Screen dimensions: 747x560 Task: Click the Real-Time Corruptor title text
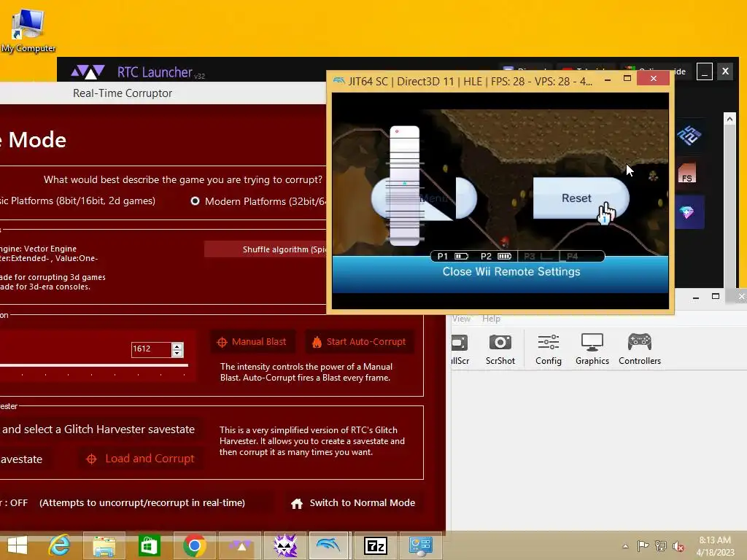[123, 93]
